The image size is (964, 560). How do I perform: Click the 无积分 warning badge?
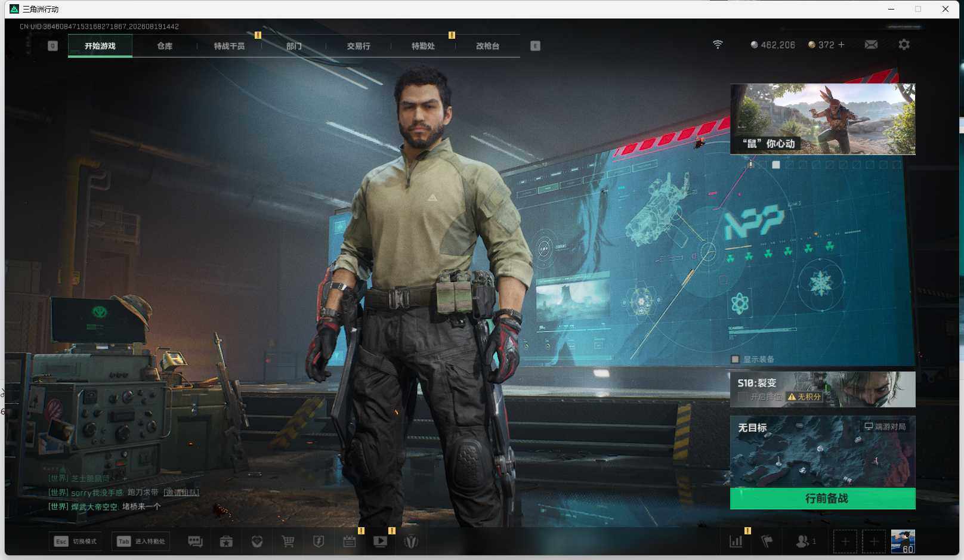804,397
